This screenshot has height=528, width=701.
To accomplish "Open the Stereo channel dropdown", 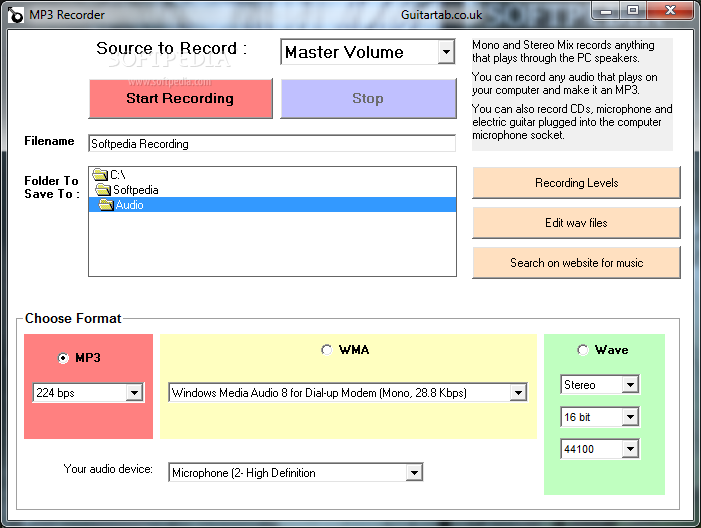I will coord(630,384).
